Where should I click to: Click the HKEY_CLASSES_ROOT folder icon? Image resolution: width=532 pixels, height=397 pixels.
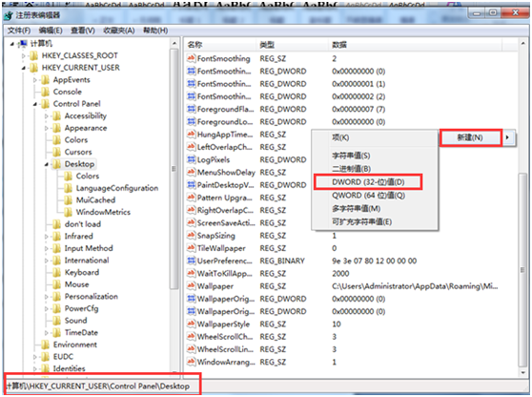coord(33,55)
